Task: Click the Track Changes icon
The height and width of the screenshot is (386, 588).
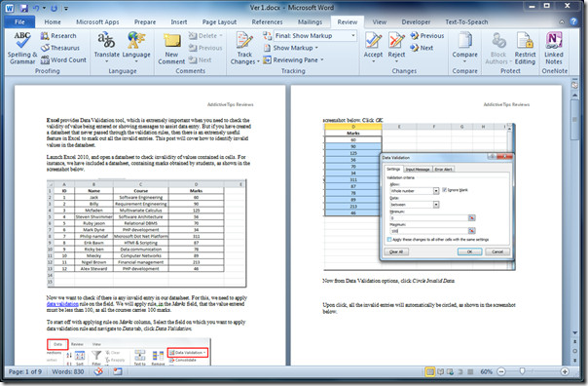Action: 244,41
